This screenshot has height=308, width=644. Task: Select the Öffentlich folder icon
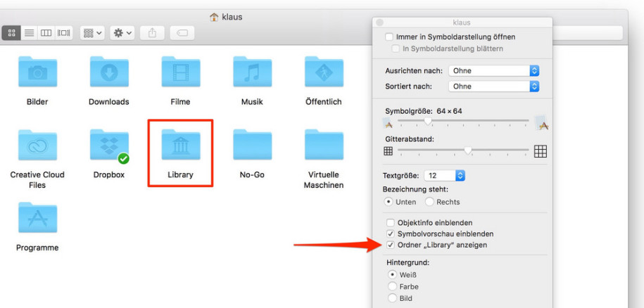(x=324, y=72)
